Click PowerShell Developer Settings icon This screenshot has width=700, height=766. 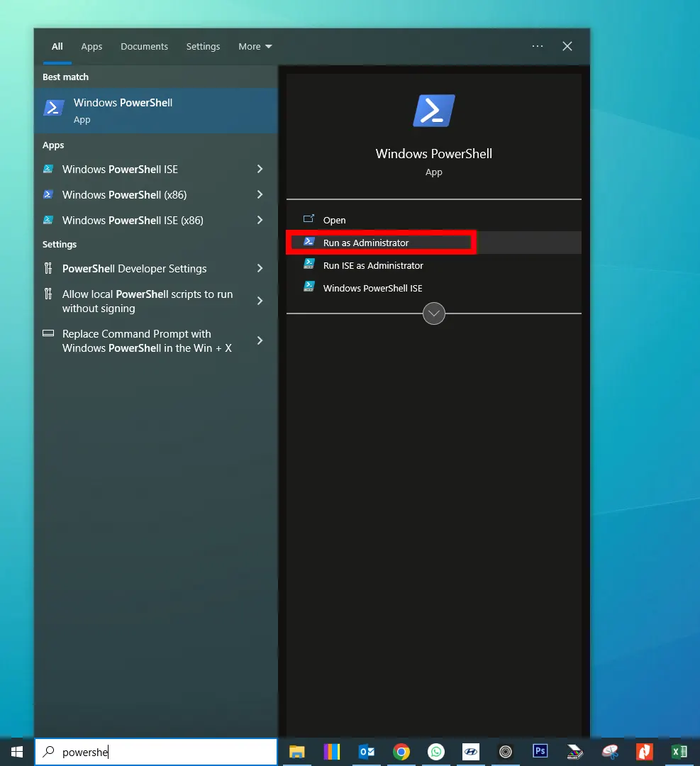pyautogui.click(x=48, y=268)
